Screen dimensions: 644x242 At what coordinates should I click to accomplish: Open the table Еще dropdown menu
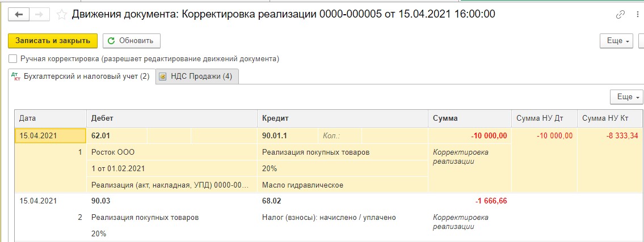tap(626, 97)
